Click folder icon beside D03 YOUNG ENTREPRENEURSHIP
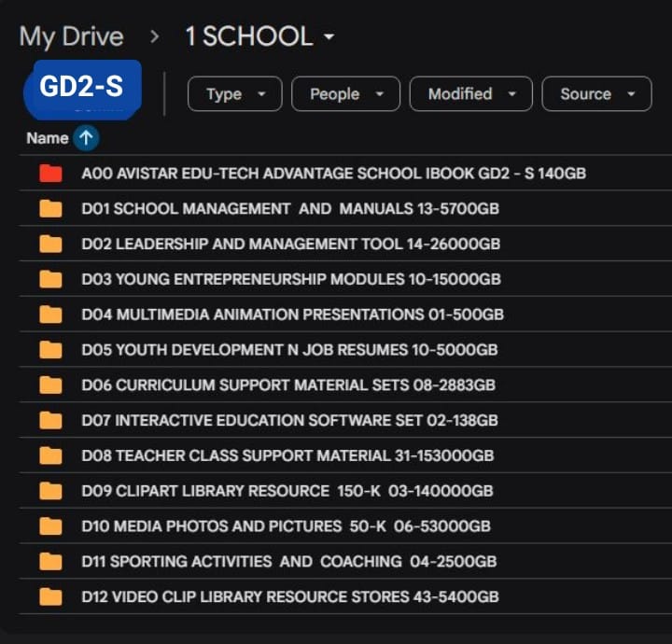The width and height of the screenshot is (672, 644). [50, 279]
